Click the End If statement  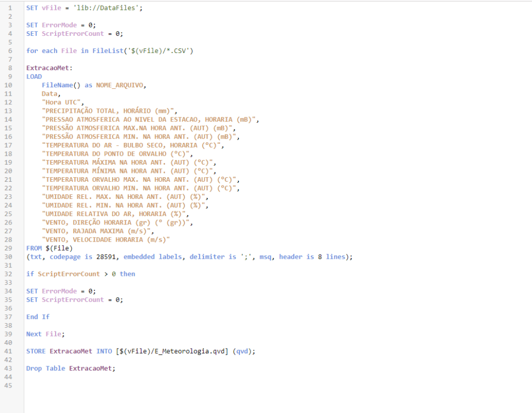pos(38,316)
